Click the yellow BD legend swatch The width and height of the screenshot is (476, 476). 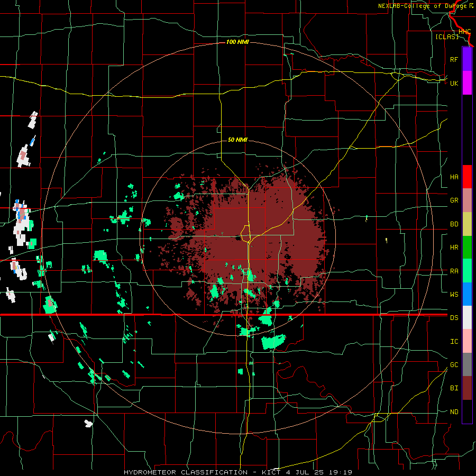click(x=467, y=224)
